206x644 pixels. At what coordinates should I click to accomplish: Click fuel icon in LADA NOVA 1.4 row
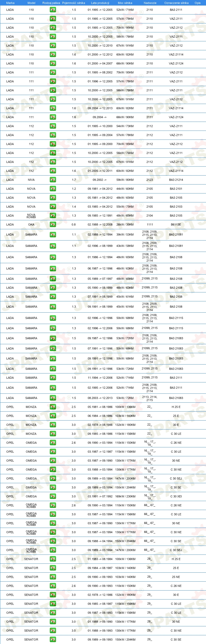pos(53,207)
